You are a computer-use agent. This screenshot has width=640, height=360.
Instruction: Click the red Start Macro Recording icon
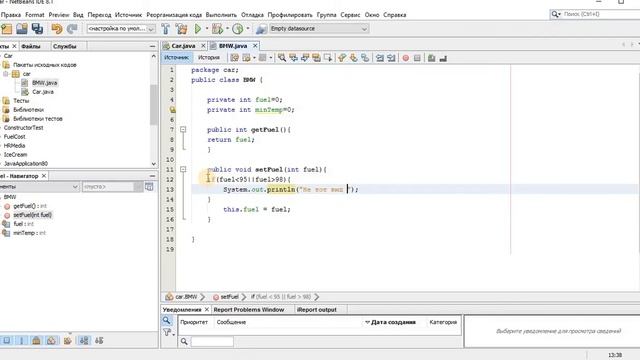pos(405,58)
